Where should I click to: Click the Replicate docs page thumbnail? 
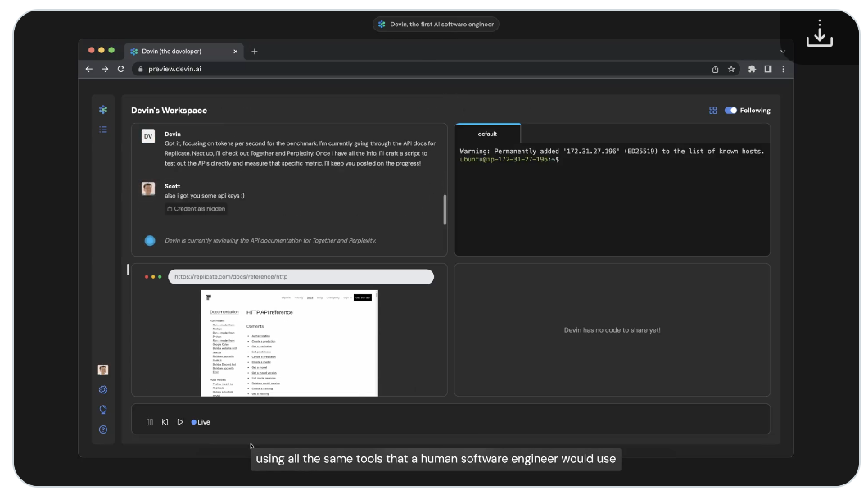click(x=290, y=343)
